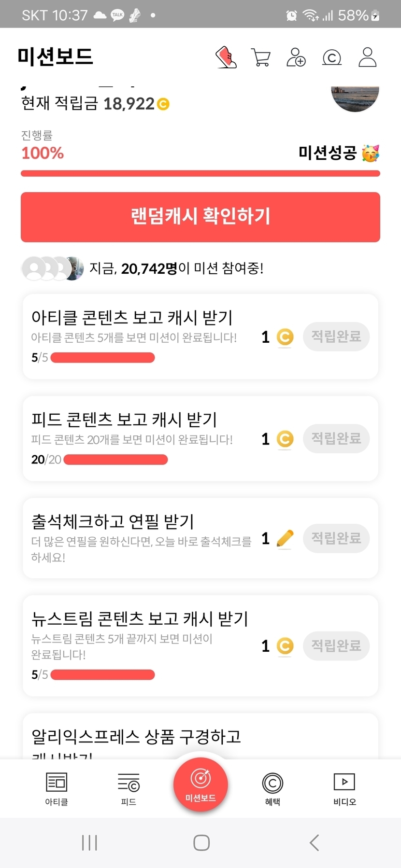Click the 100% mission progress bar
401x868 pixels.
tap(200, 174)
